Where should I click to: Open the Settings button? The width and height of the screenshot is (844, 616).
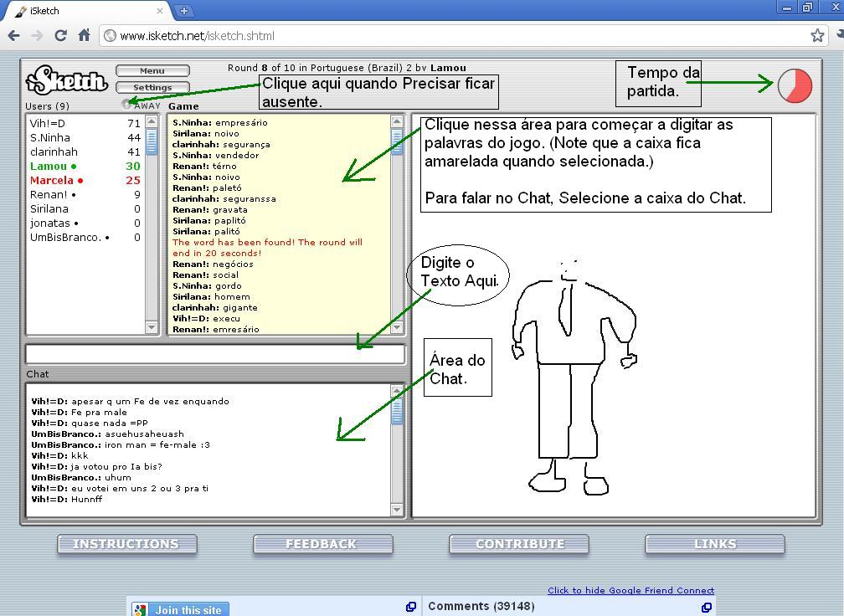pos(152,87)
